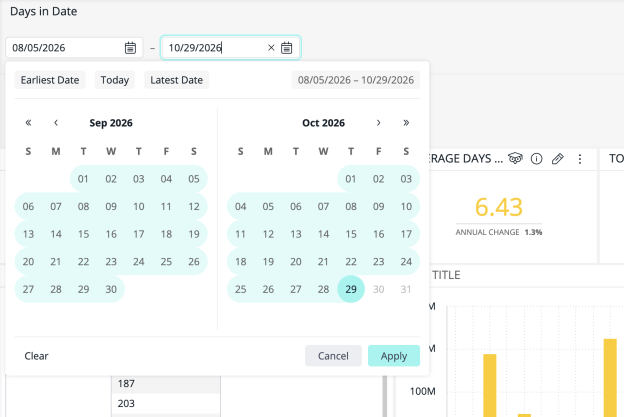
Task: Select Latest Date preset
Action: [x=176, y=80]
